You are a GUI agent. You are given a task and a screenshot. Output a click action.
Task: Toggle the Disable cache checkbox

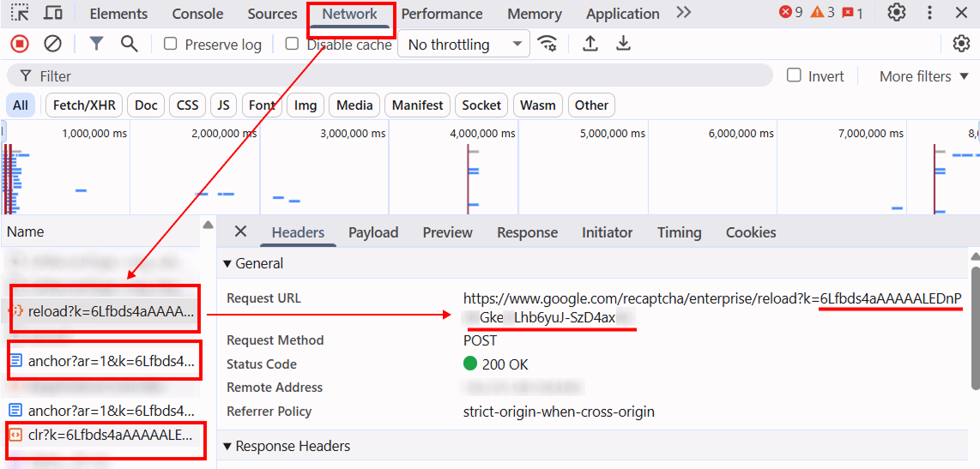(x=292, y=44)
